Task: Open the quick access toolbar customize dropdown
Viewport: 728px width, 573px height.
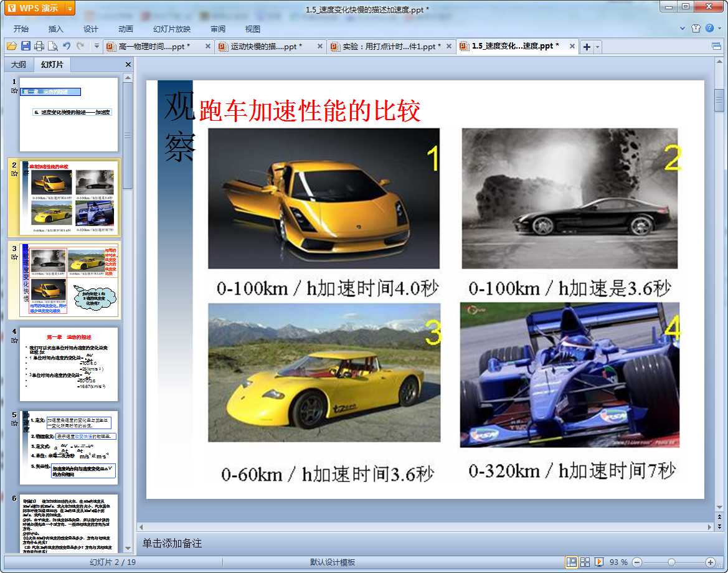Action: coord(97,46)
